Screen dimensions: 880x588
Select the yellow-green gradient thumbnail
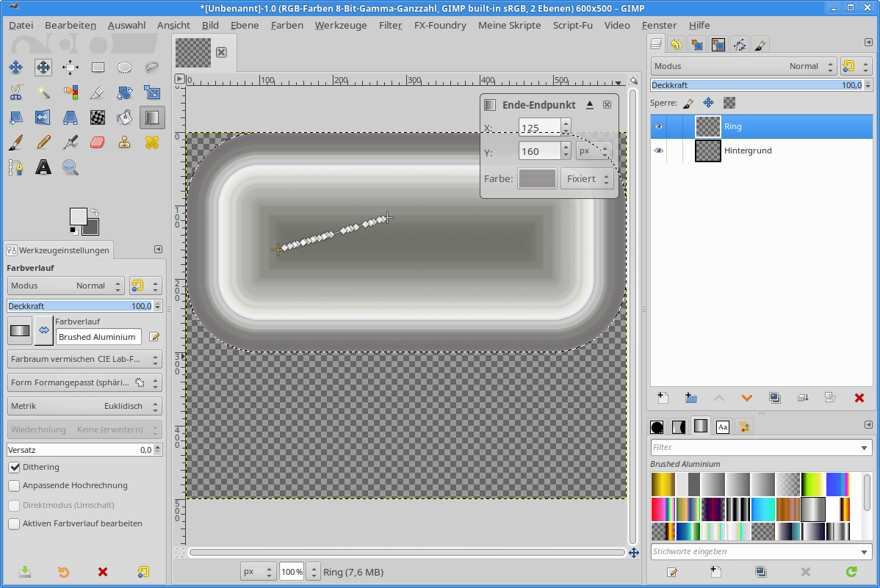pyautogui.click(x=812, y=484)
